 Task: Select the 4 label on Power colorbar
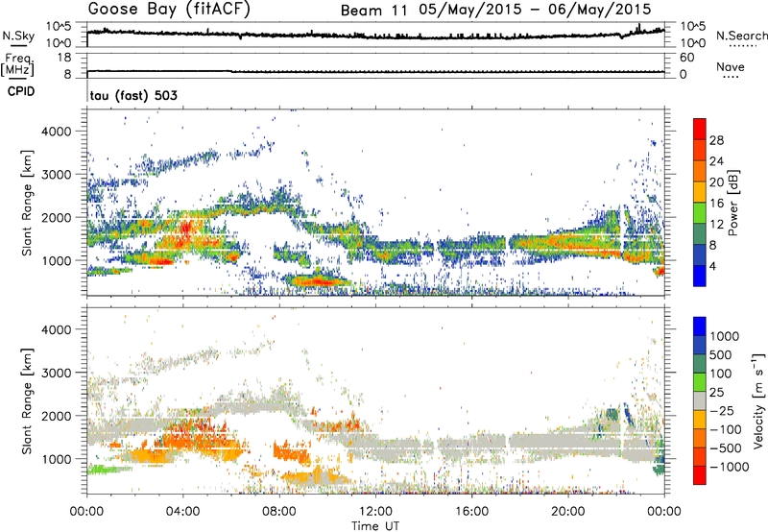coord(712,266)
